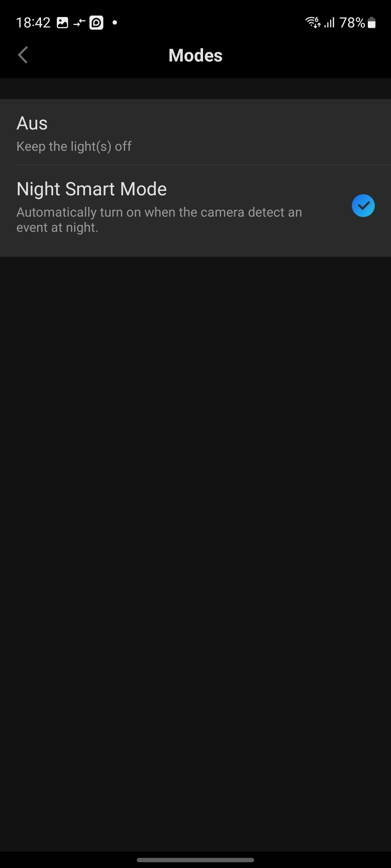This screenshot has width=391, height=868.
Task: Select the Aus mode option
Action: click(x=195, y=132)
